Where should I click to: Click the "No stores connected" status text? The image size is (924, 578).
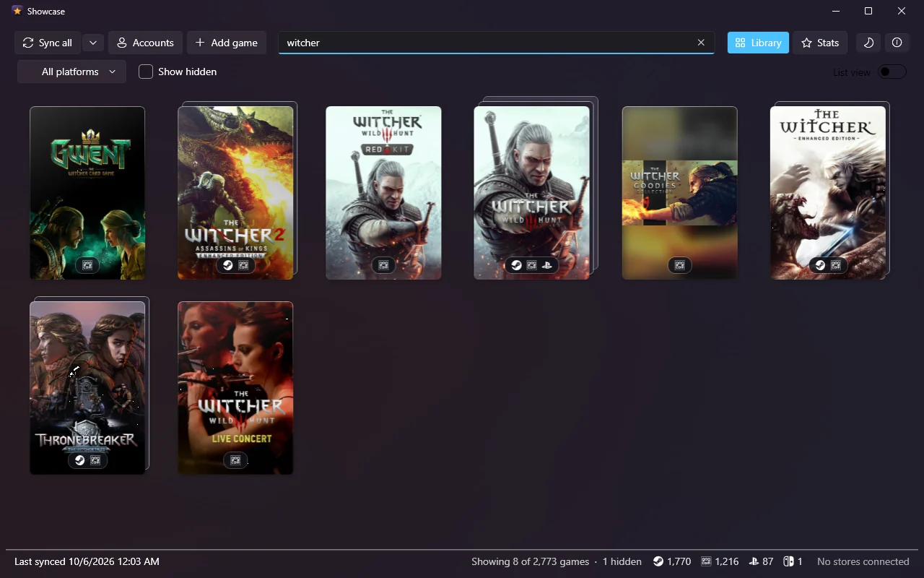[863, 561]
